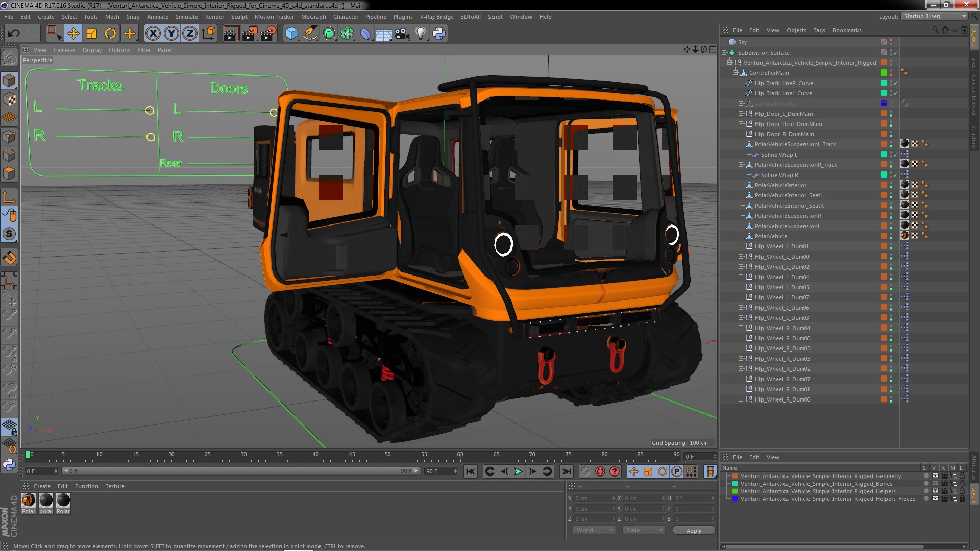Click the Bend deformer icon
The image size is (980, 551).
[365, 34]
